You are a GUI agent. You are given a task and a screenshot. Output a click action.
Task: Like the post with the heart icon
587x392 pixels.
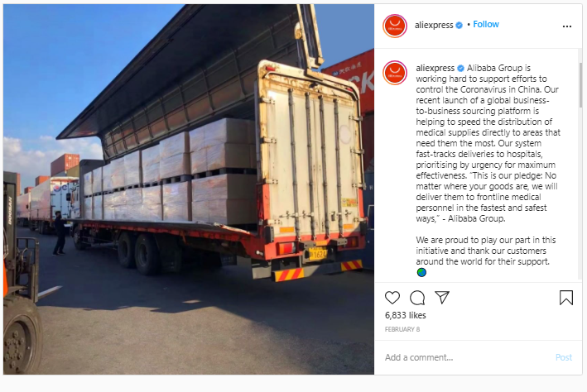pos(392,298)
